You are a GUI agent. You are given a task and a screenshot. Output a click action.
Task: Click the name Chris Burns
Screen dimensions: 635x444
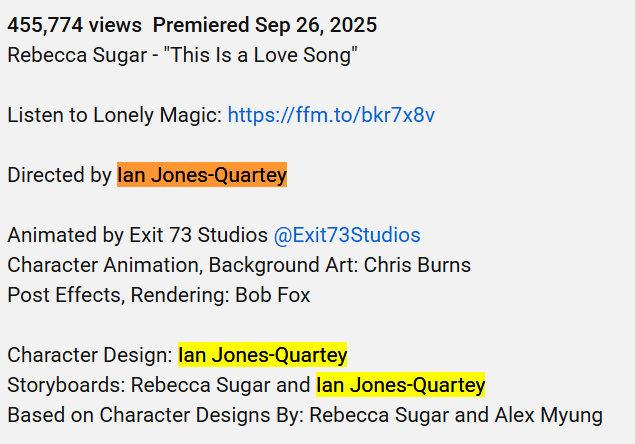point(417,265)
